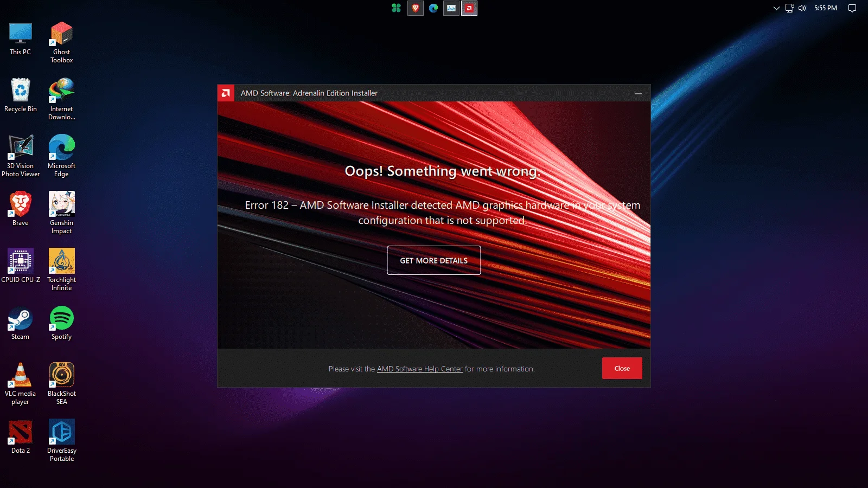The image size is (868, 488).
Task: Select the Torchlight Infinite shortcut
Action: [x=62, y=270]
